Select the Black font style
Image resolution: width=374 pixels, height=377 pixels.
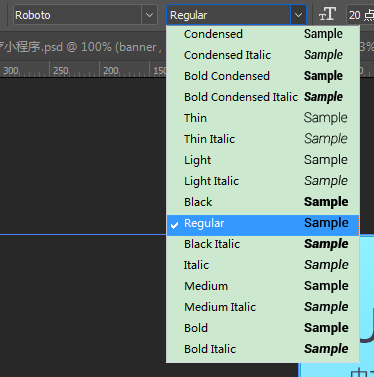pyautogui.click(x=263, y=202)
